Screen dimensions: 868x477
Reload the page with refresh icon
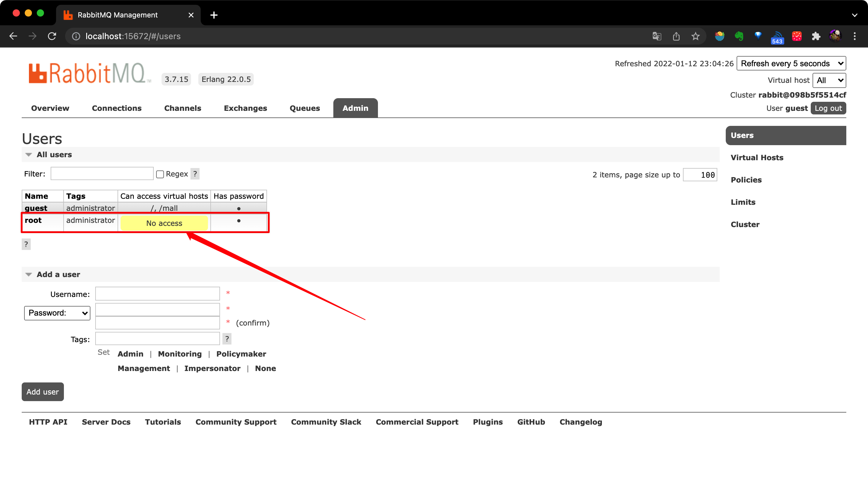tap(52, 36)
